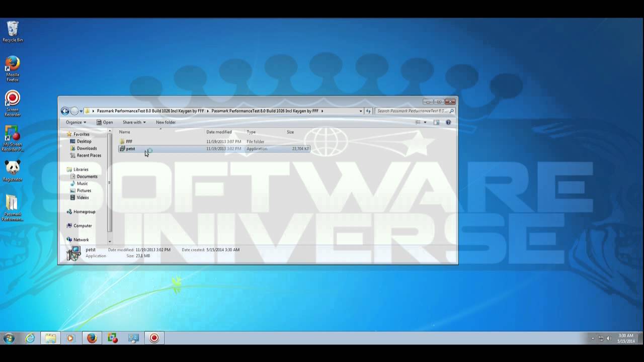Show the preview pane in Explorer
Viewport: 644px width, 362px height.
(x=436, y=122)
